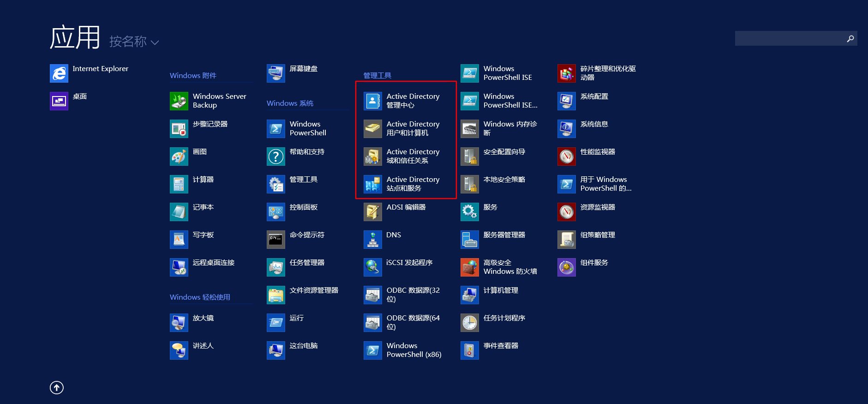Launch Windows Server Backup icon
Screen dimensions: 868x404
pos(179,101)
